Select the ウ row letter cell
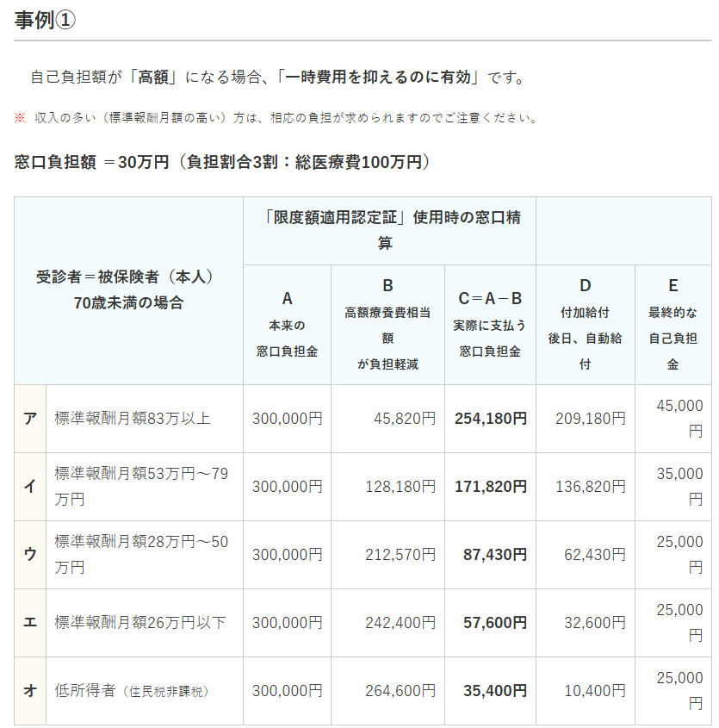This screenshot has height=728, width=719. pos(30,555)
